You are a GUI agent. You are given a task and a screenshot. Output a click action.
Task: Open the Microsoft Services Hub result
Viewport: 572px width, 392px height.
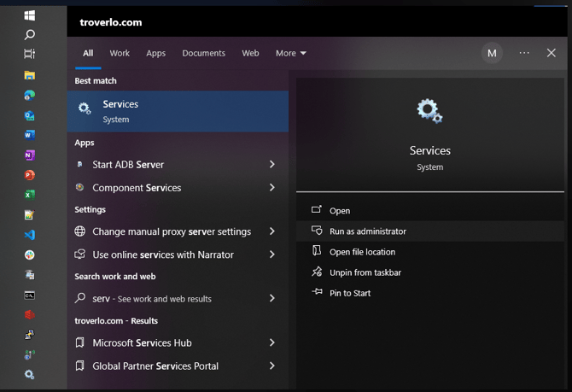click(178, 342)
